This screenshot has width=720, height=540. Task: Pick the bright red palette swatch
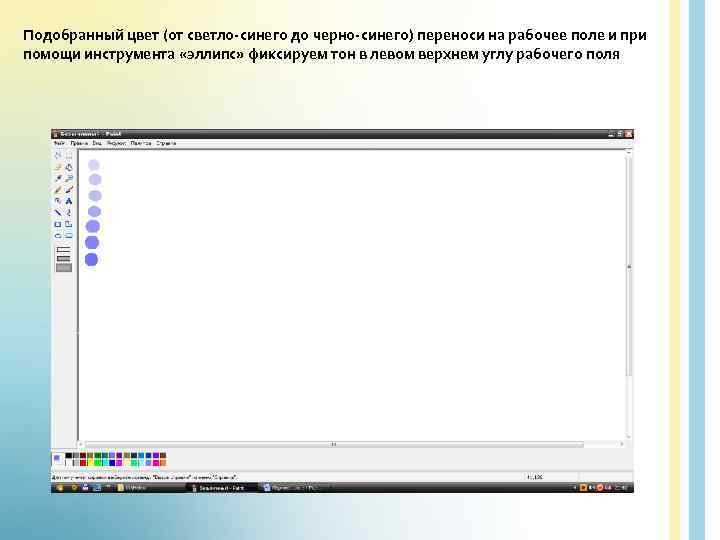83,463
